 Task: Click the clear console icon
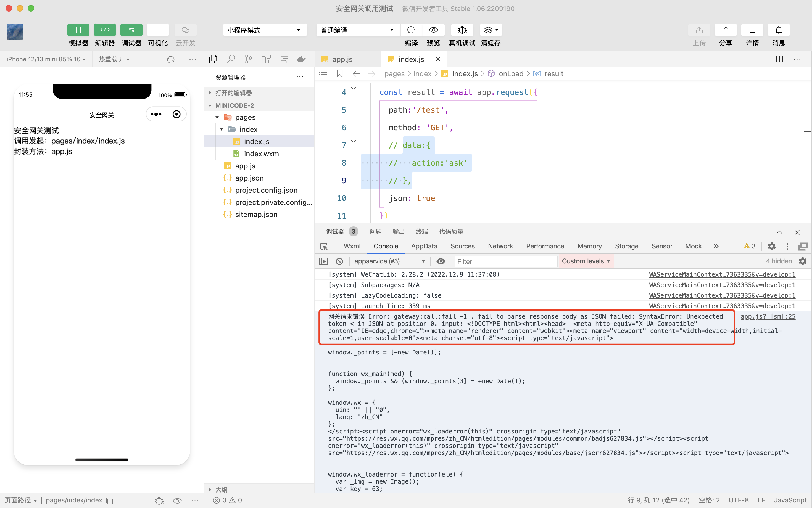[x=339, y=261]
